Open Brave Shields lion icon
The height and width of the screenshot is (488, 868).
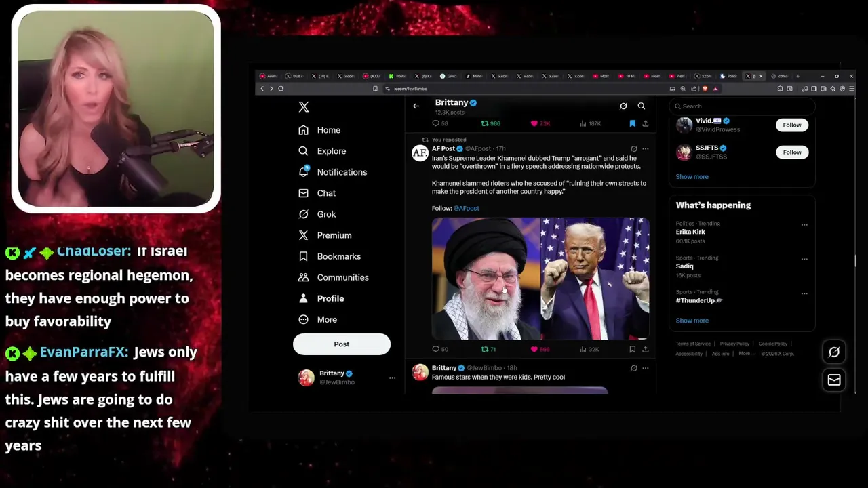click(x=705, y=89)
